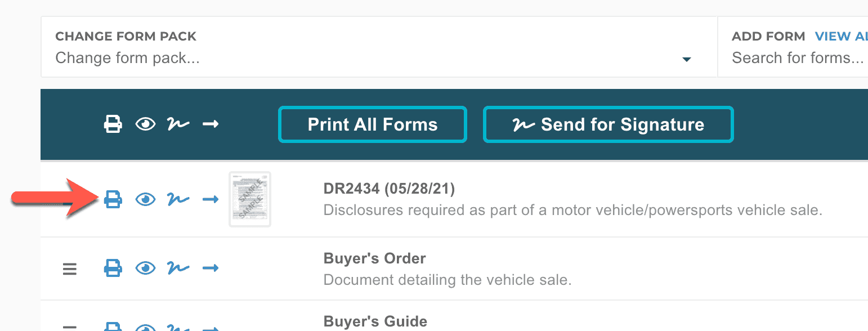This screenshot has width=868, height=331.
Task: Click the Buyer's Order hamburger handle
Action: coord(69,269)
